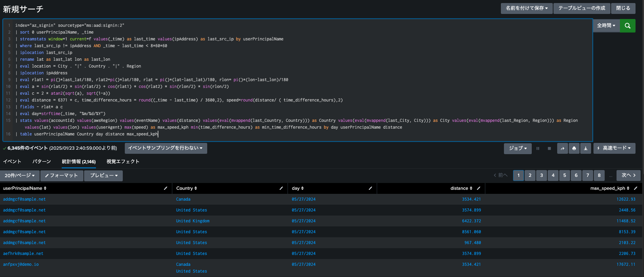Share the search job

[x=562, y=148]
